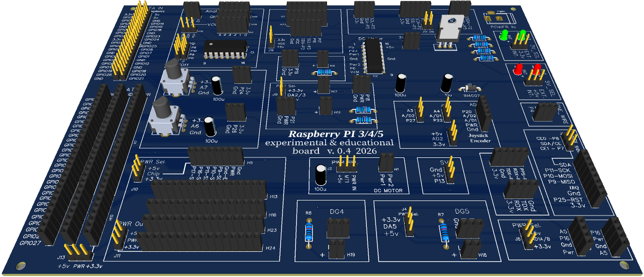The width and height of the screenshot is (644, 277).
Task: Click the J8 jumper label
Action: click(518, 238)
